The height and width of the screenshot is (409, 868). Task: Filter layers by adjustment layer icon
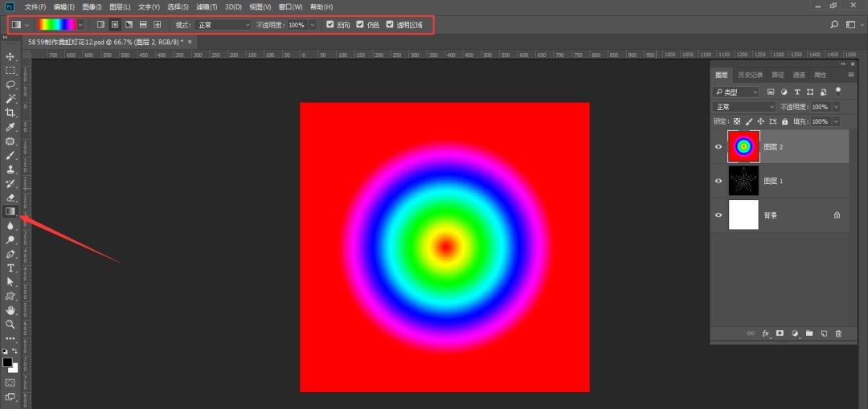click(x=784, y=92)
